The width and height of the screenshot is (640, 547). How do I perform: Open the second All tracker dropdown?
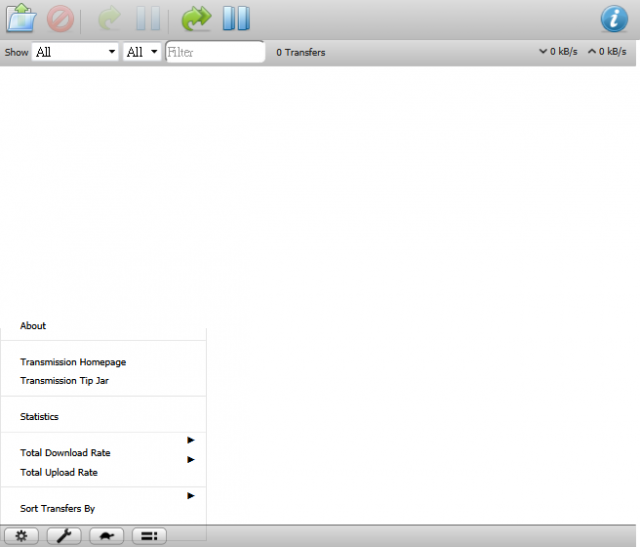142,52
